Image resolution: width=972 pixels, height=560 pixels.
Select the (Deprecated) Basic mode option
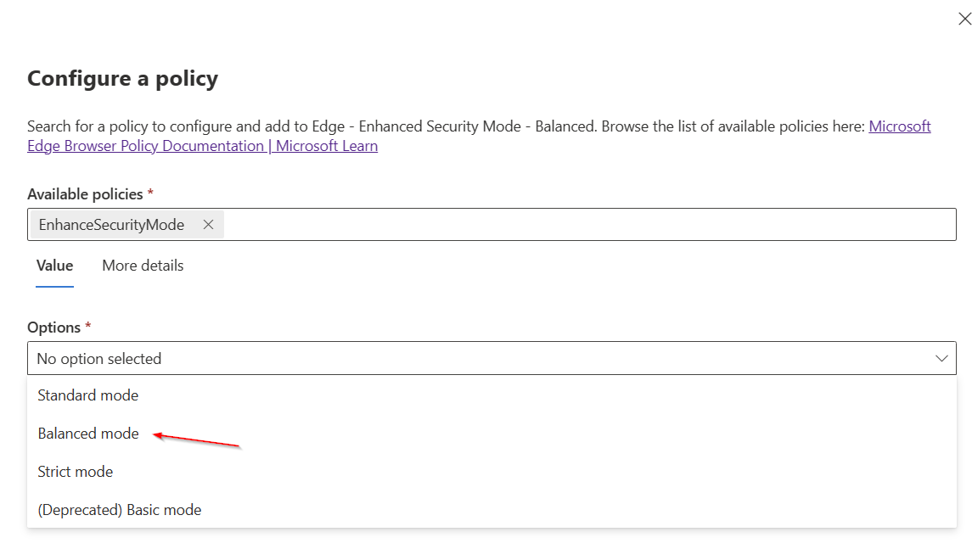(x=120, y=510)
